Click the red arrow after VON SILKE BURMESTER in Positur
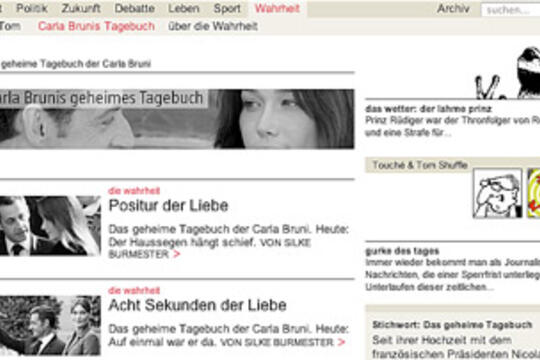Screen dimensions: 540x360 [177, 254]
